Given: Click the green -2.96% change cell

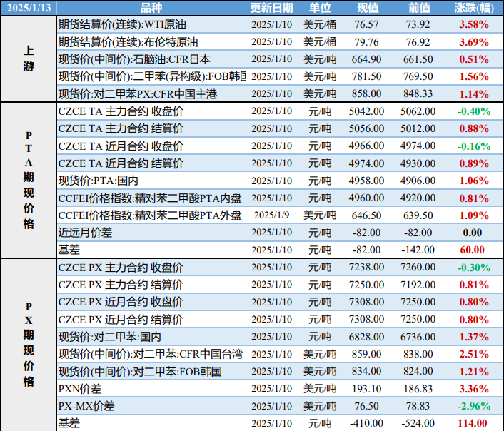Looking at the screenshot, I should point(473,406).
